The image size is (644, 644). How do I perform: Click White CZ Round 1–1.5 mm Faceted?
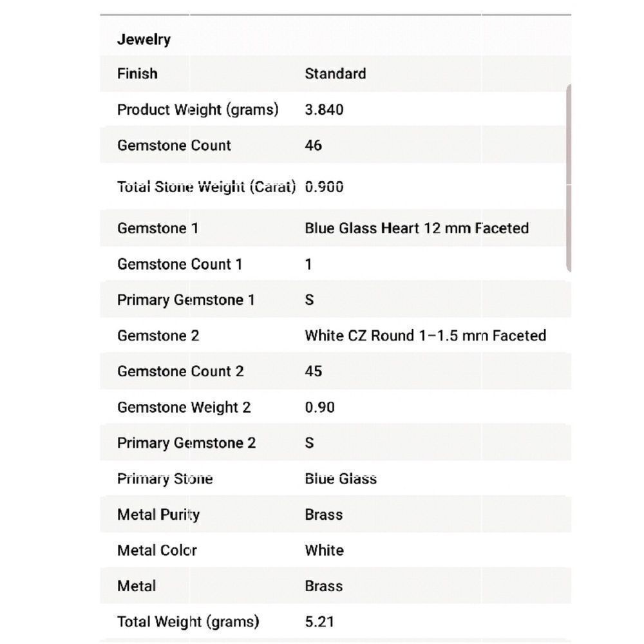tap(425, 336)
